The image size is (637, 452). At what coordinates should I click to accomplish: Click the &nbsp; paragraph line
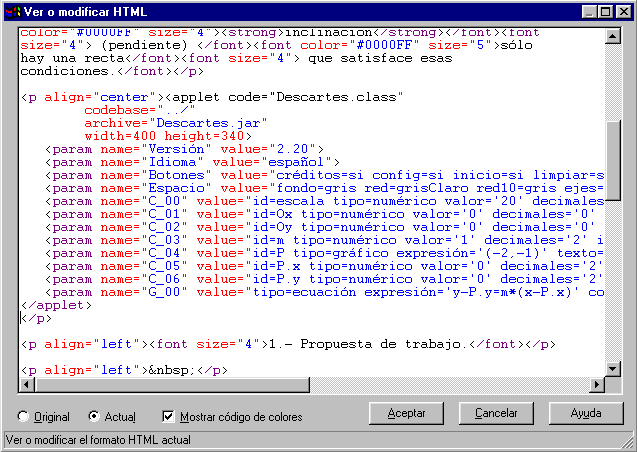click(x=124, y=370)
